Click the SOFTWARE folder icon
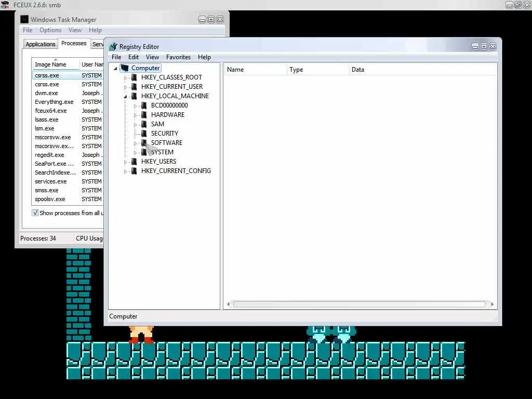This screenshot has height=399, width=532. click(144, 143)
